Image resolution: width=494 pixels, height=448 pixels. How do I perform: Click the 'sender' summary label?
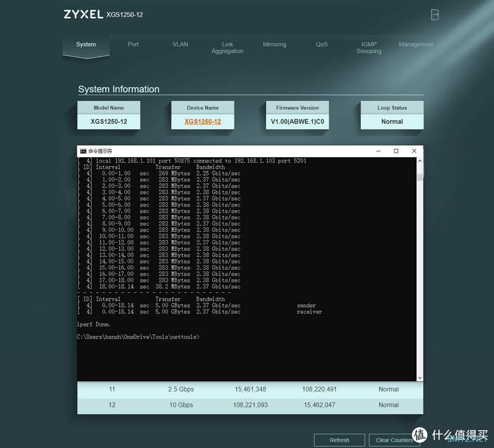pyautogui.click(x=306, y=305)
